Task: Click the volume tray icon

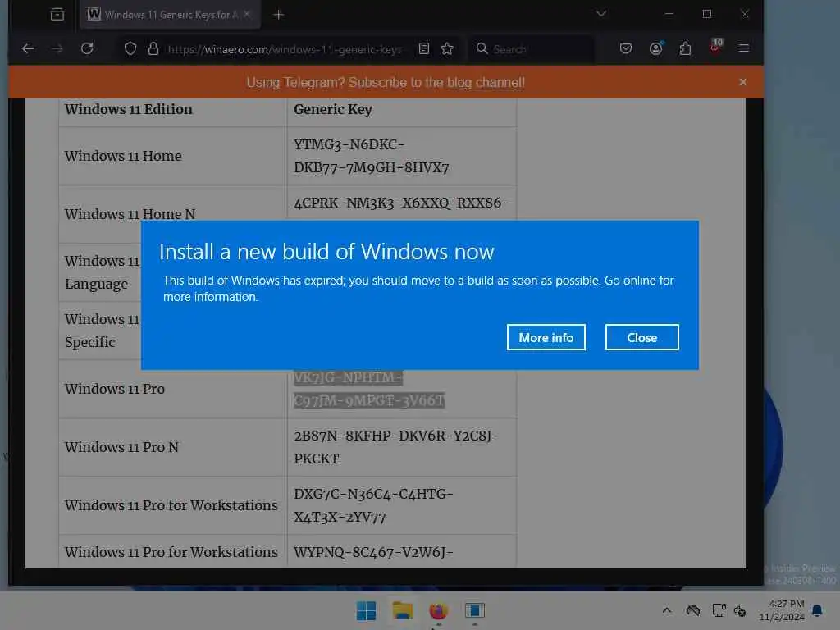Action: pyautogui.click(x=741, y=610)
